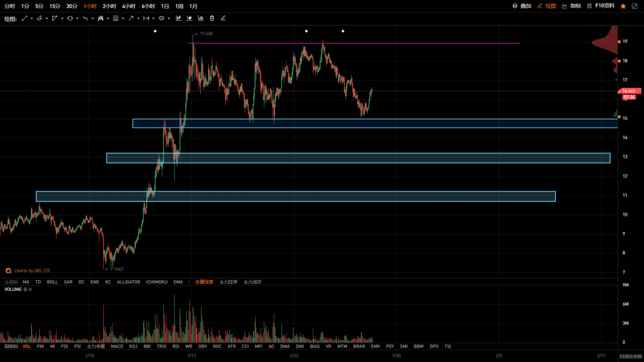Viewport: 644px width, 362px height.
Task: Select the Fibonacci lines drawing tool
Action: click(x=116, y=18)
